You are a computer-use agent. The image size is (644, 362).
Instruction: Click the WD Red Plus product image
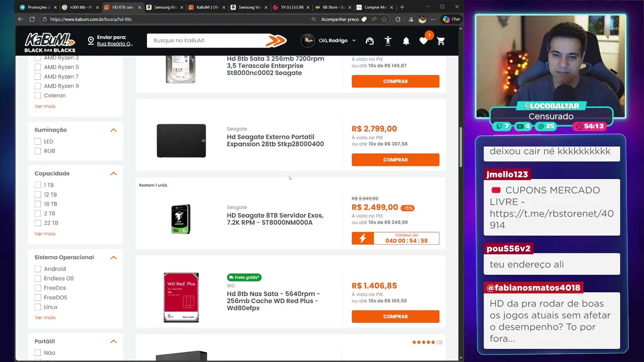pyautogui.click(x=181, y=297)
